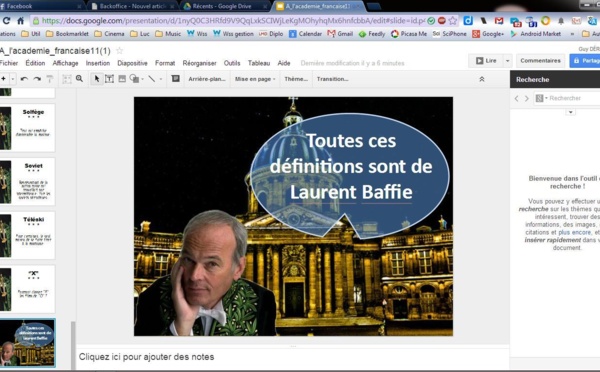The height and width of the screenshot is (372, 600).
Task: Open the Affichage menu
Action: click(x=65, y=63)
